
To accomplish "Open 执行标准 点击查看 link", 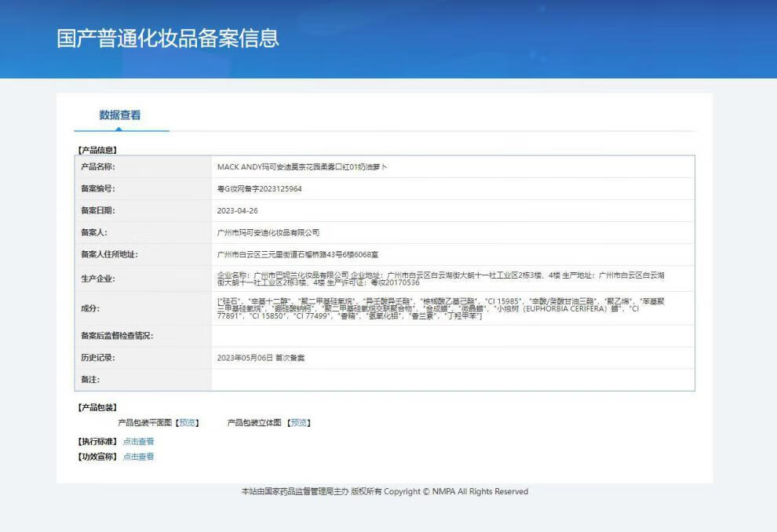I will click(138, 441).
